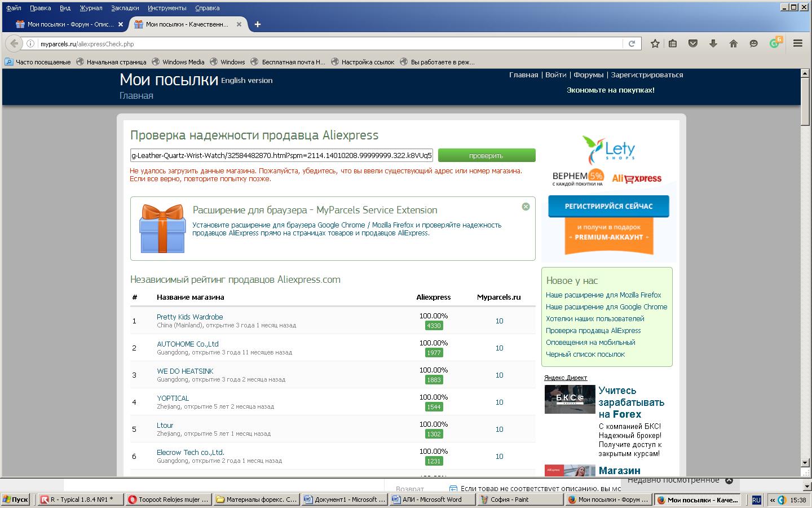Click the green 'проверить' button
This screenshot has width=812, height=508.
click(x=487, y=155)
